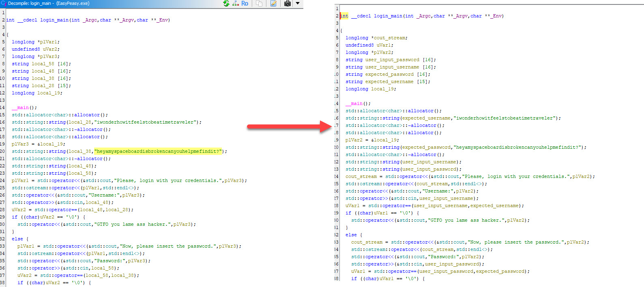This screenshot has width=644, height=287.
Task: Take a snapshot with the camera icon
Action: pos(288,4)
